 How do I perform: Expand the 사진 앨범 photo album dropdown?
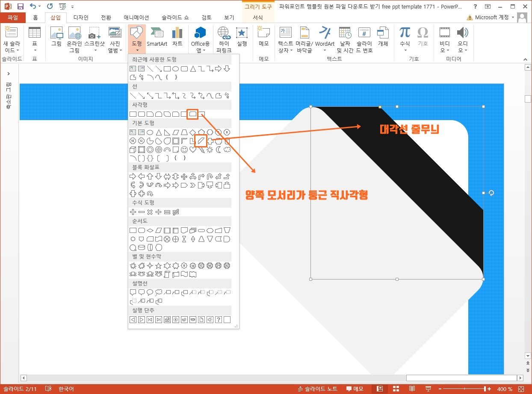[115, 47]
